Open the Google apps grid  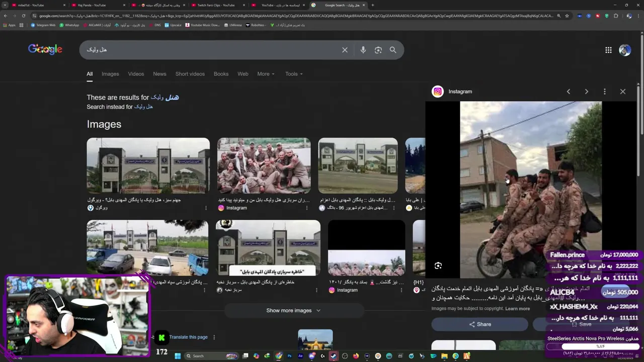click(x=608, y=50)
